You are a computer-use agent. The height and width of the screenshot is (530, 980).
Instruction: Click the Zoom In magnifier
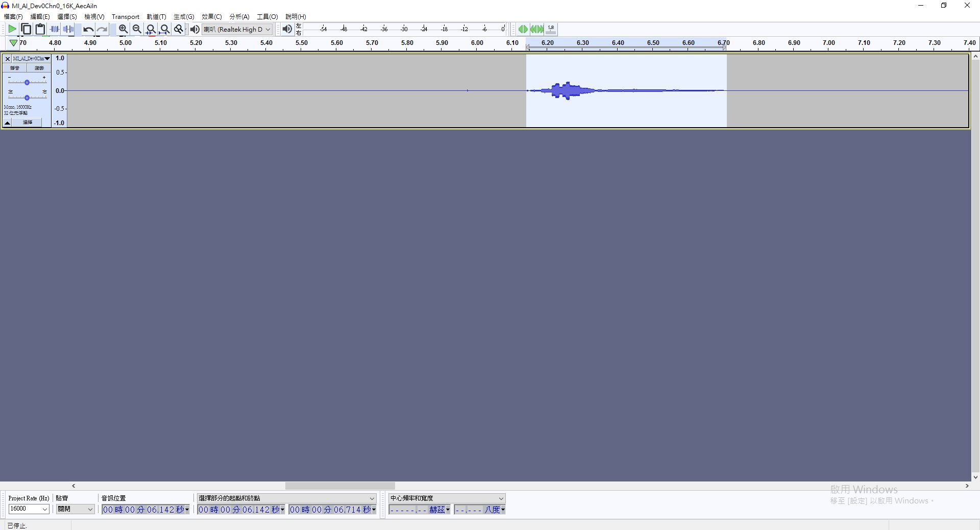(123, 30)
